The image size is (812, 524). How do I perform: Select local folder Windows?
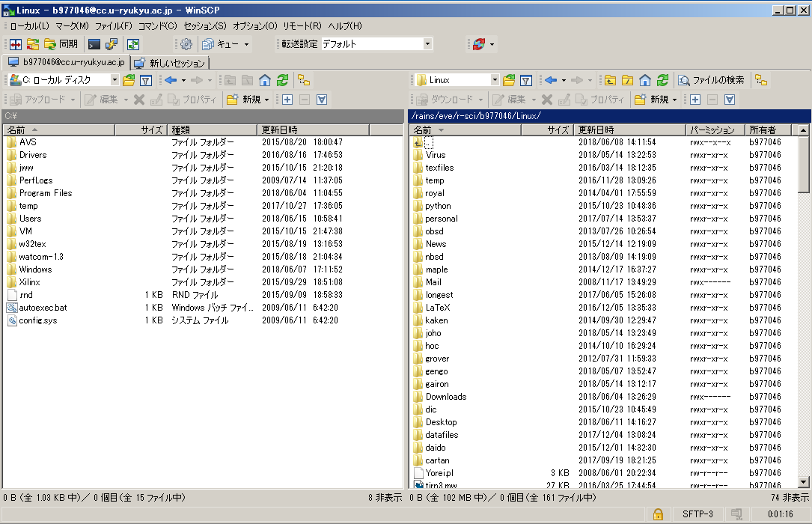35,269
